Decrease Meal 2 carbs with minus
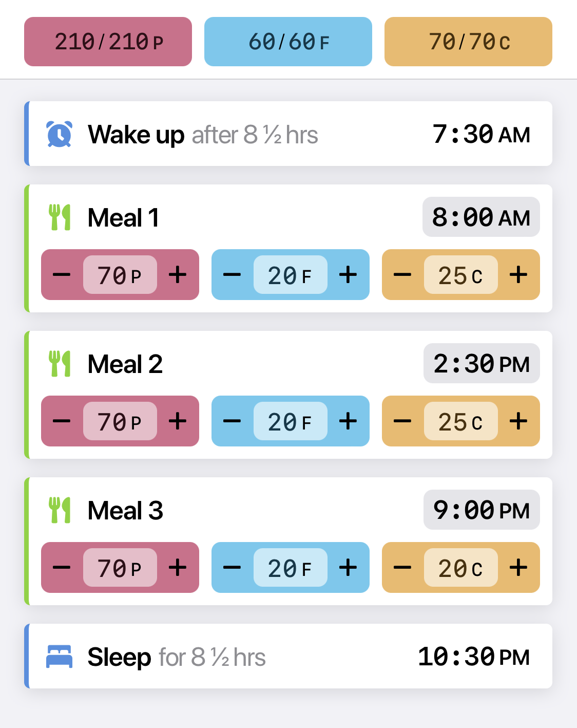The height and width of the screenshot is (728, 577). (x=402, y=421)
